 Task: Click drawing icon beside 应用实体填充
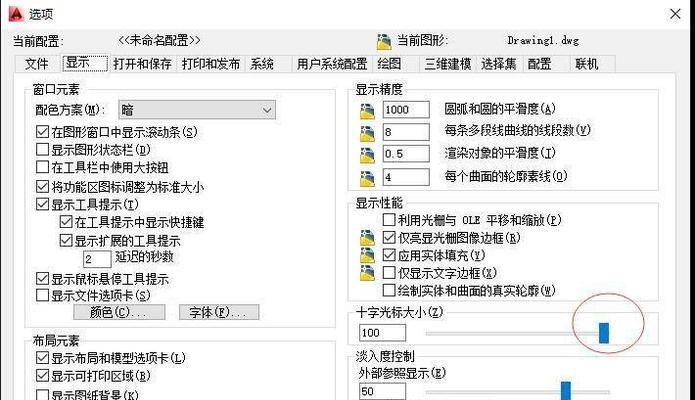[x=367, y=255]
